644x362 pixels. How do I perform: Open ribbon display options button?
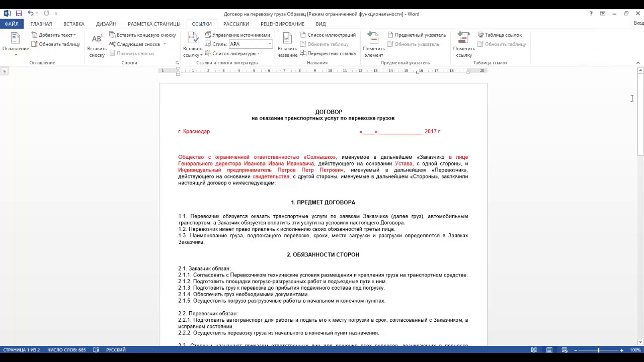(x=602, y=14)
